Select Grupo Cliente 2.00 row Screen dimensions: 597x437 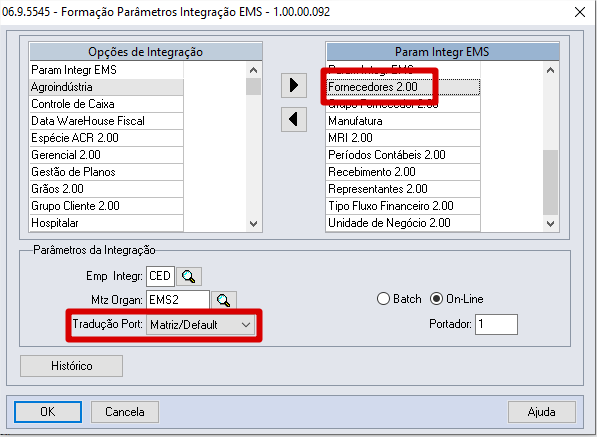click(106, 206)
